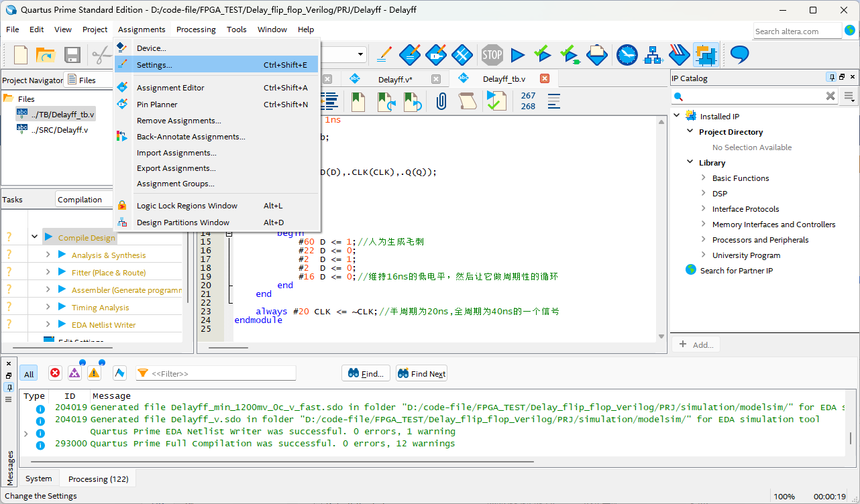This screenshot has width=860, height=504.
Task: Pin the IP Catalog panel
Action: [x=832, y=78]
